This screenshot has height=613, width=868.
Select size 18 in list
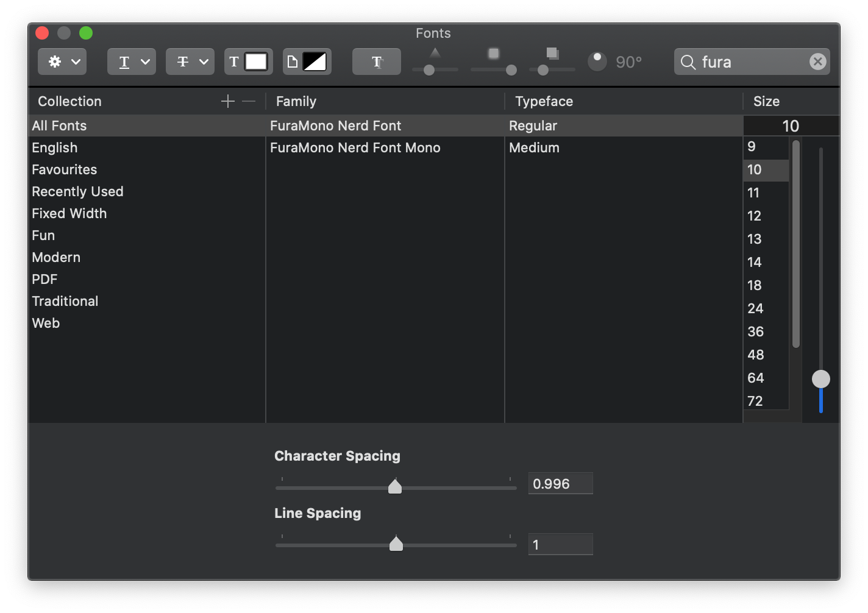[766, 285]
